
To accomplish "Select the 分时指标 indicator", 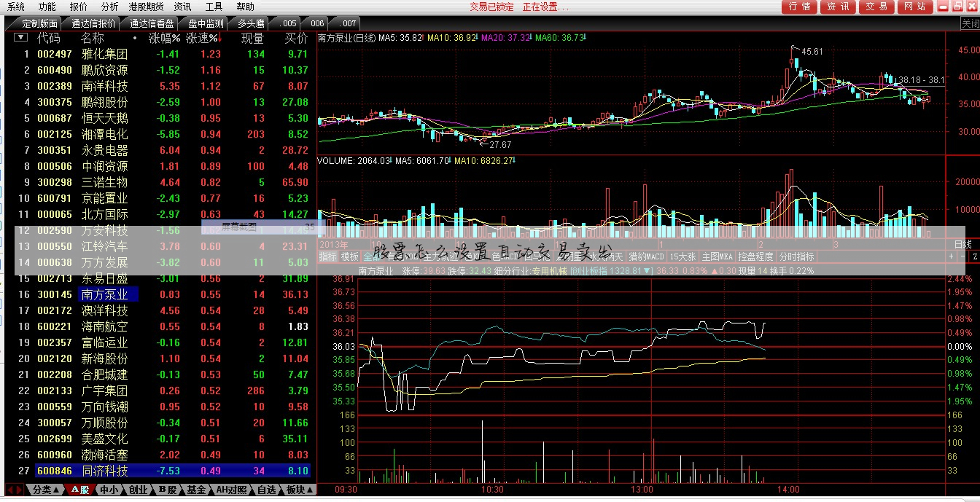I will click(796, 256).
